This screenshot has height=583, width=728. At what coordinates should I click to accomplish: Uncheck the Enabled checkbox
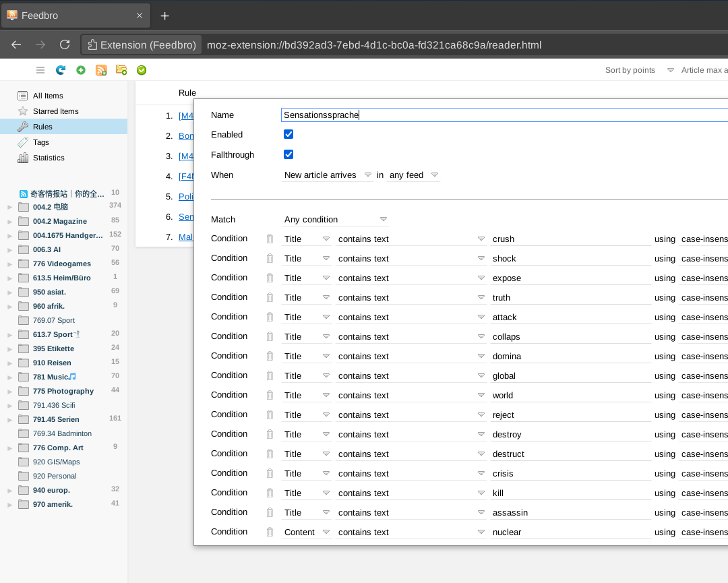pyautogui.click(x=289, y=134)
